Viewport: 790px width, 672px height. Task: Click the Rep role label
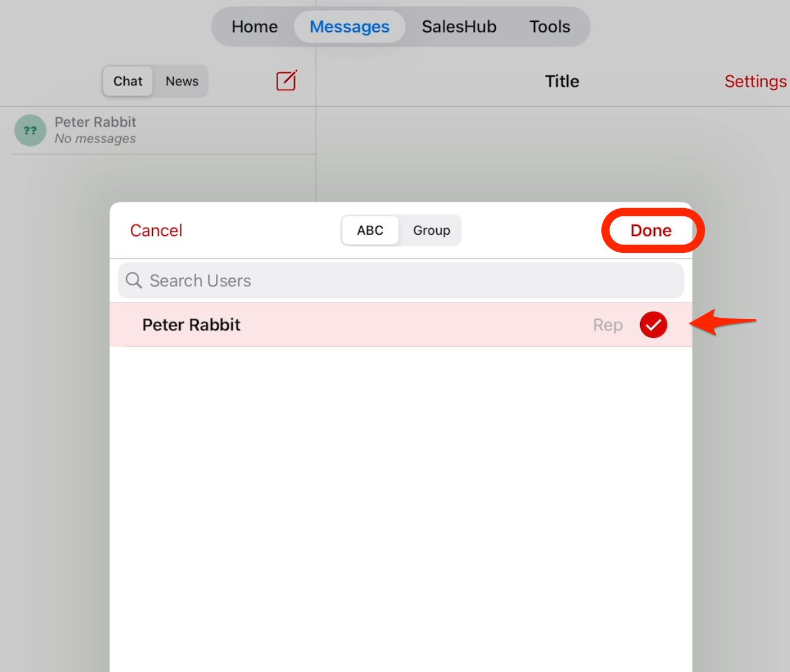tap(607, 325)
